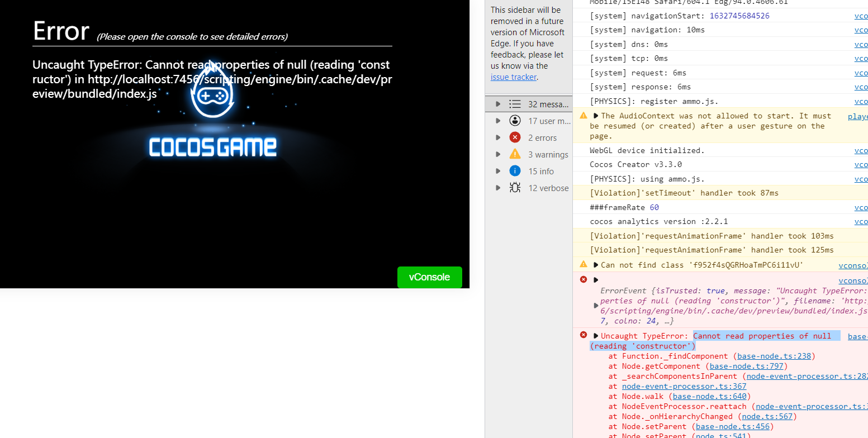Expand the 3 warnings group arrow

[498, 154]
